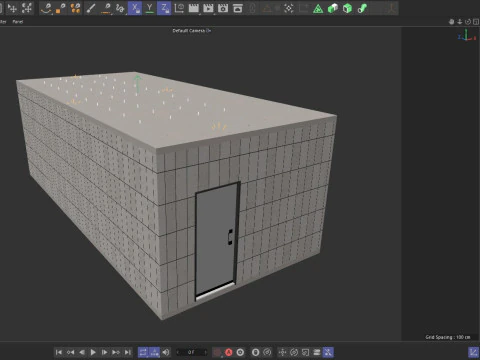Go to end of the animation
The width and height of the screenshot is (480, 360).
pos(127,352)
